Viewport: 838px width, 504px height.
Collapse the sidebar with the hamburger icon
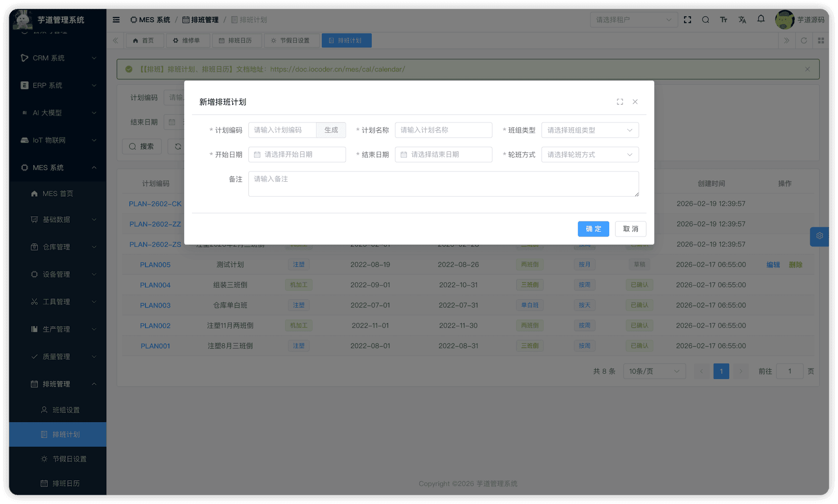click(x=116, y=20)
